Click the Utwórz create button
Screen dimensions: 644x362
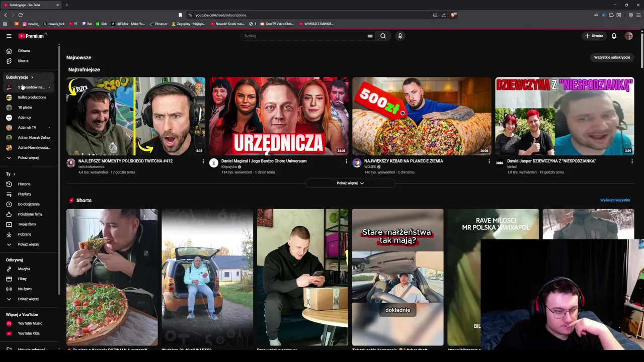click(594, 36)
